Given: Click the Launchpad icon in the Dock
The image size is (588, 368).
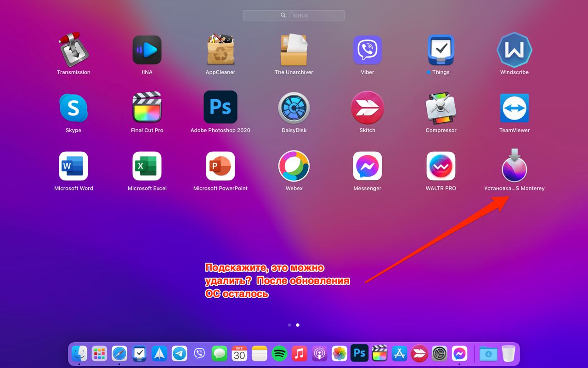Looking at the screenshot, I should click(99, 353).
